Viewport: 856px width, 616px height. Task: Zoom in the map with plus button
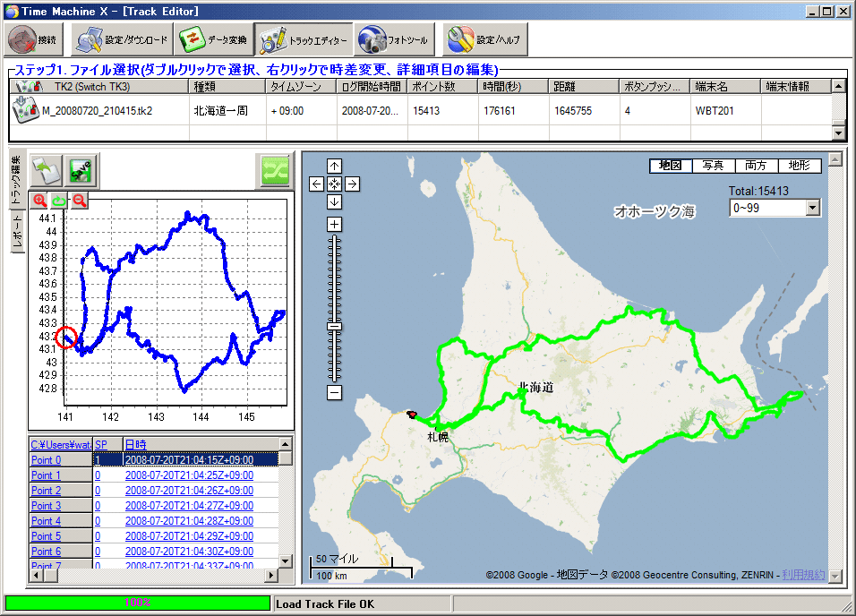[x=335, y=225]
